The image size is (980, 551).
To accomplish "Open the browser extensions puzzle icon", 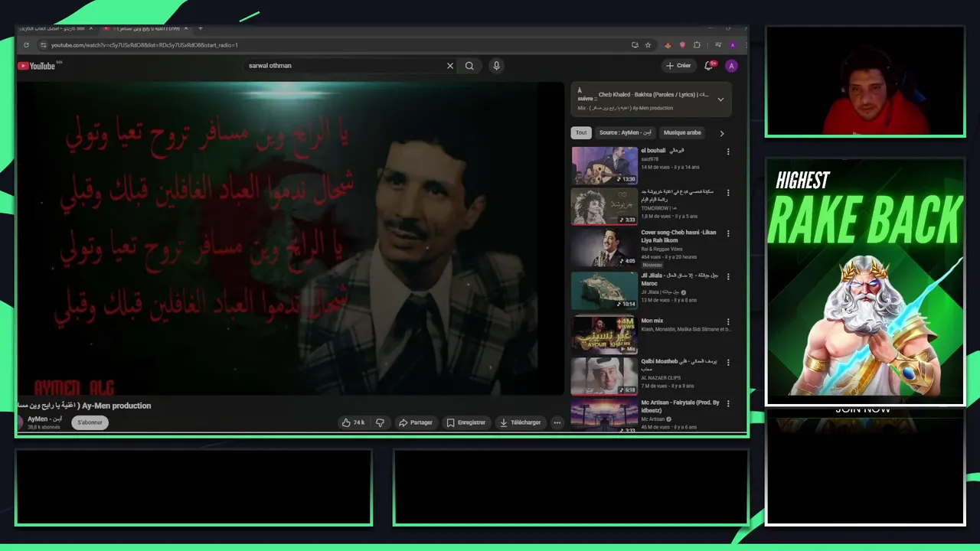I will (697, 45).
